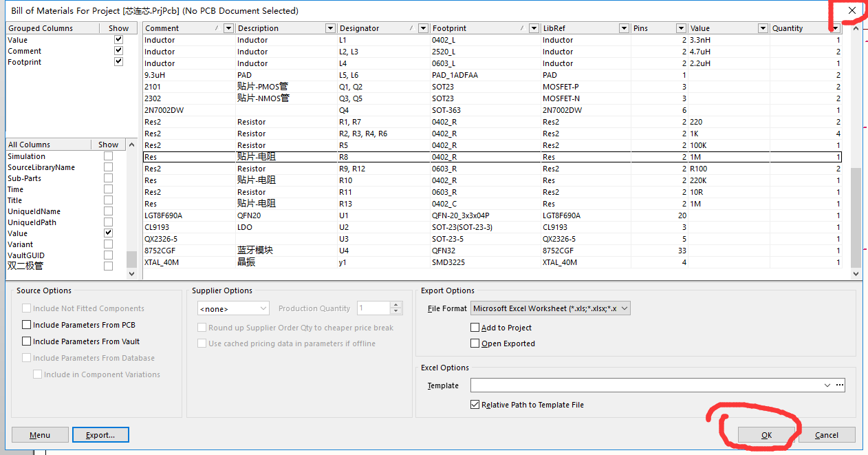Click the 3.3nH value cell
This screenshot has height=455, width=868.
[x=728, y=40]
